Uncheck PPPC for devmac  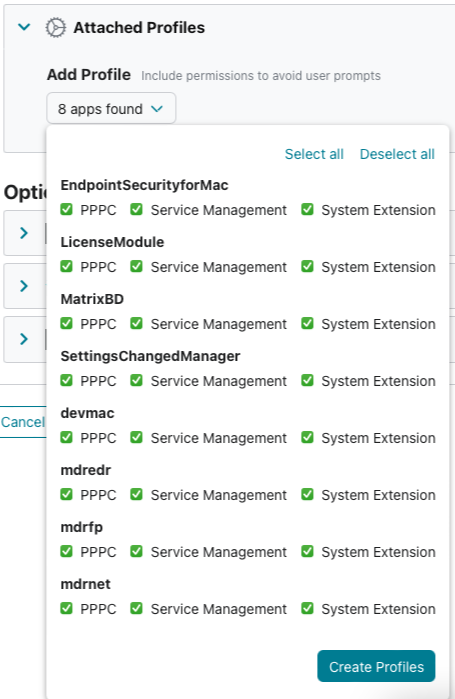(66, 437)
